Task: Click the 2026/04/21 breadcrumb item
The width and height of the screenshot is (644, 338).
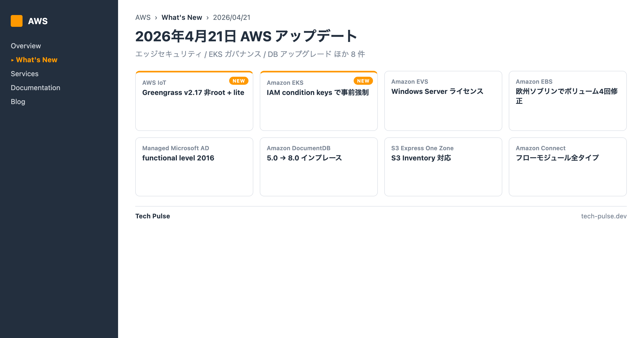Action: [x=232, y=17]
